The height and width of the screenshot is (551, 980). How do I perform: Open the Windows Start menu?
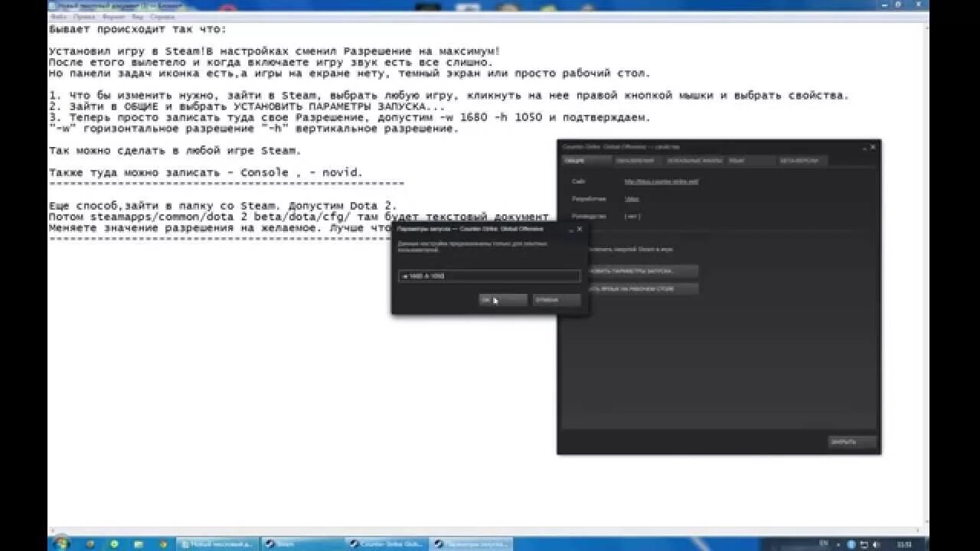[x=61, y=543]
